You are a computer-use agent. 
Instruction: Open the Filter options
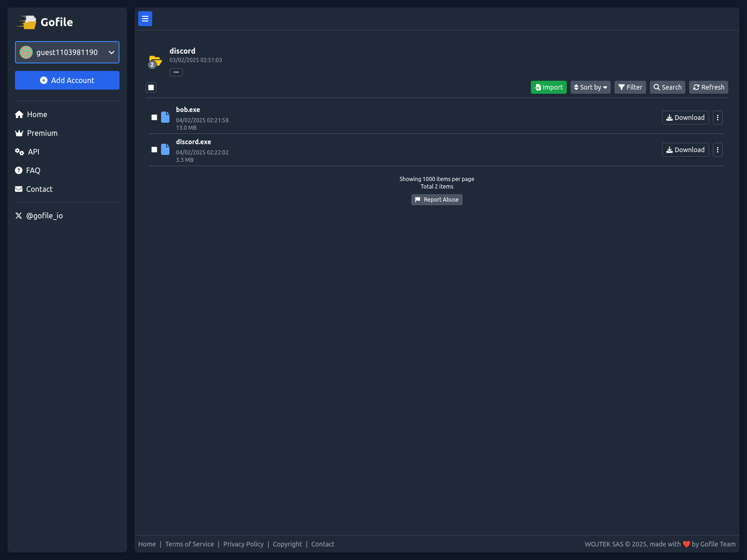click(x=630, y=87)
